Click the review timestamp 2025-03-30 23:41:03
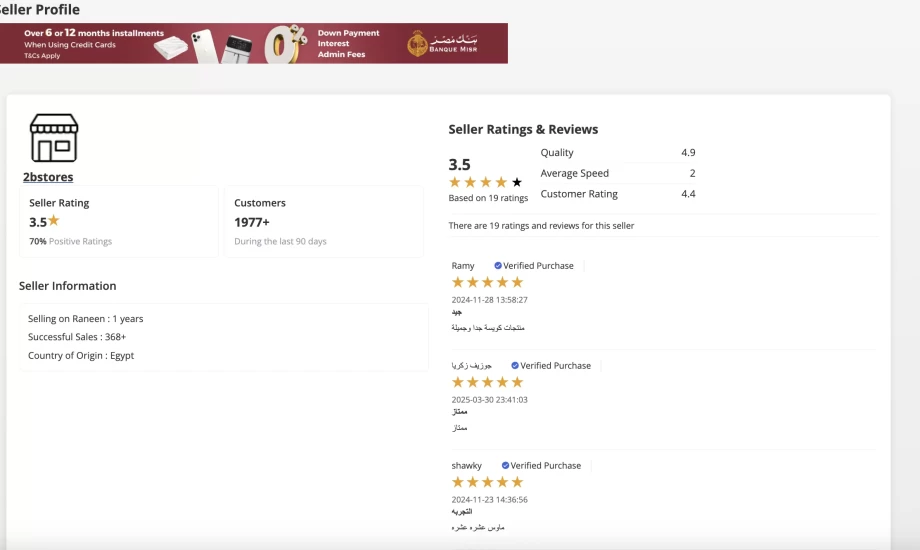The image size is (920, 550). [x=489, y=399]
